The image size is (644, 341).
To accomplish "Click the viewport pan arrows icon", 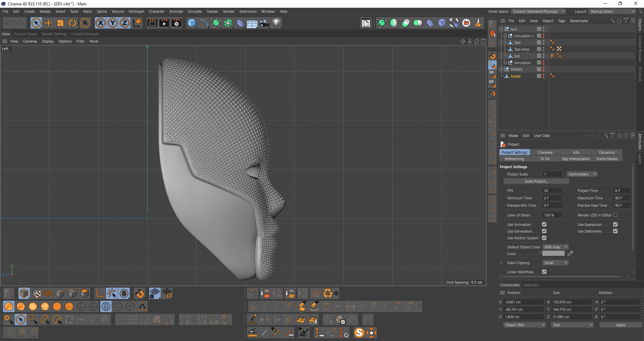I will (x=463, y=41).
